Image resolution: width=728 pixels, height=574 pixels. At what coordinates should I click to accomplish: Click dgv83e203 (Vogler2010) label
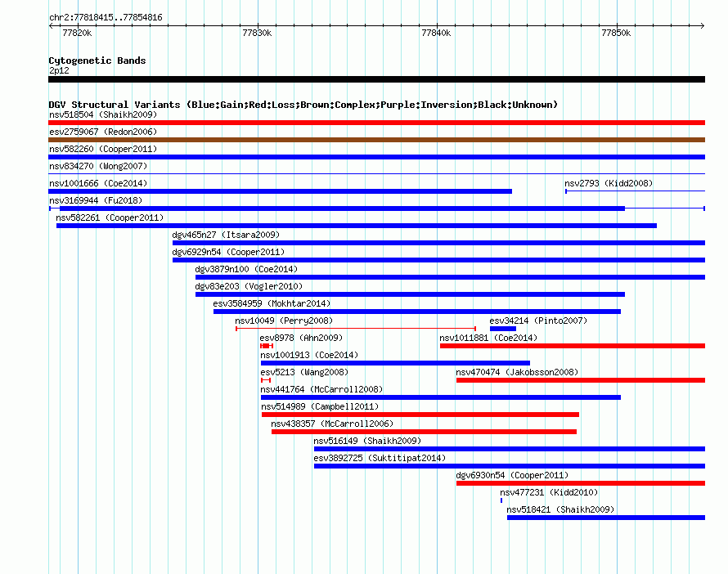[x=249, y=286]
